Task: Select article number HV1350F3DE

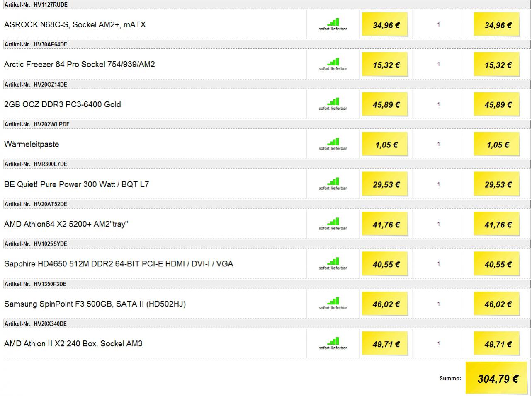Action: [50, 284]
